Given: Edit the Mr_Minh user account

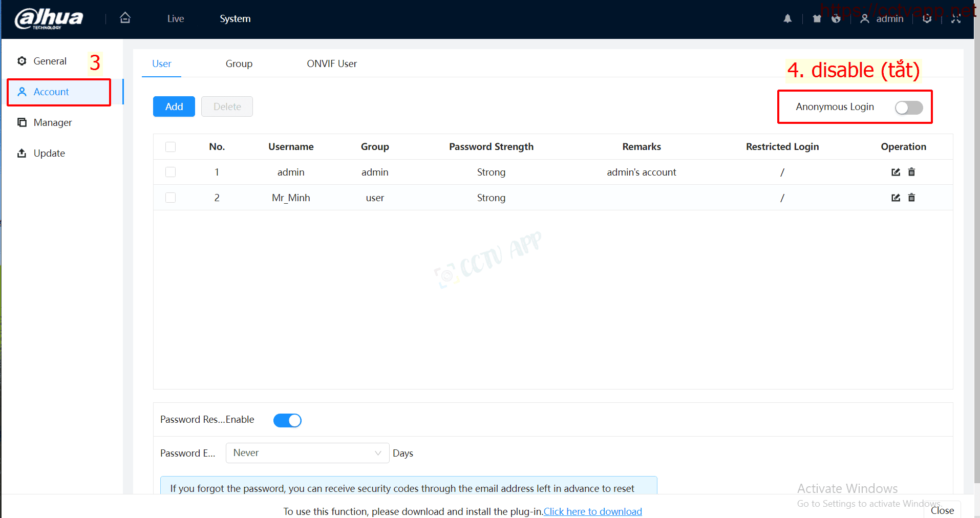Looking at the screenshot, I should pos(896,198).
